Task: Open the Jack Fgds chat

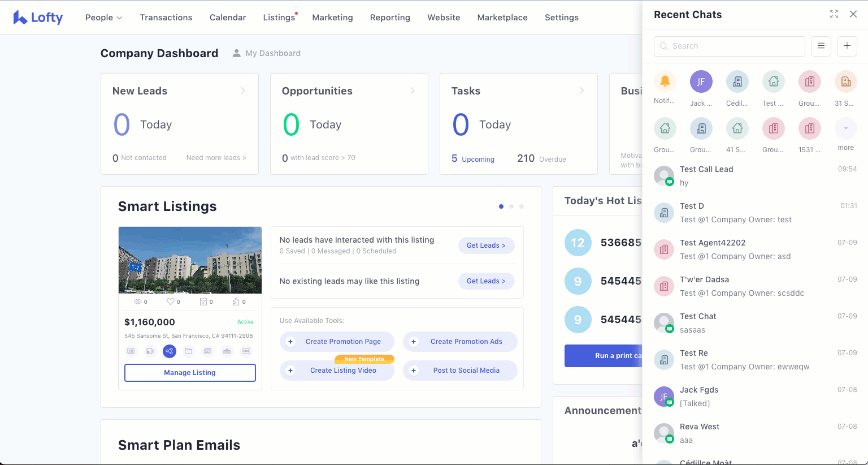Action: tap(756, 397)
